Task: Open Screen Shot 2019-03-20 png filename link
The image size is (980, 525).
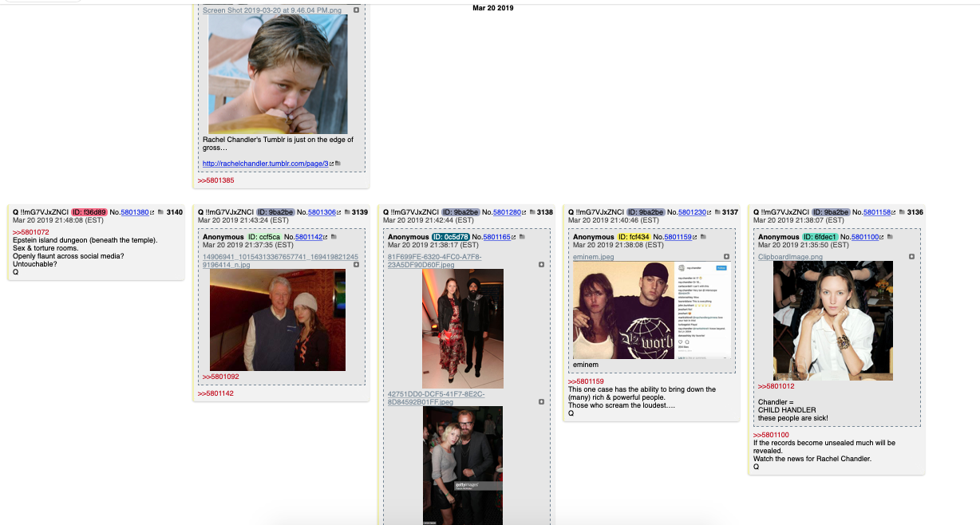Action: [x=272, y=10]
